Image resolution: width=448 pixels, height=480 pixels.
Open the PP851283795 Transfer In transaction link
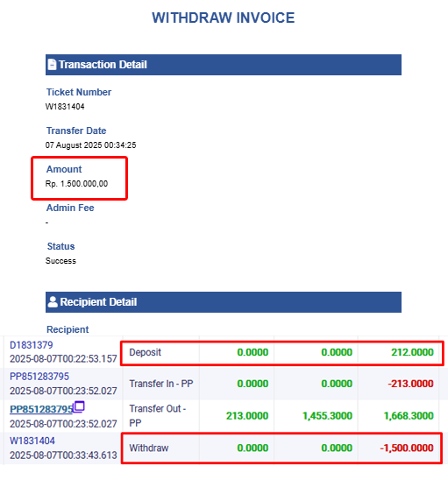point(39,377)
